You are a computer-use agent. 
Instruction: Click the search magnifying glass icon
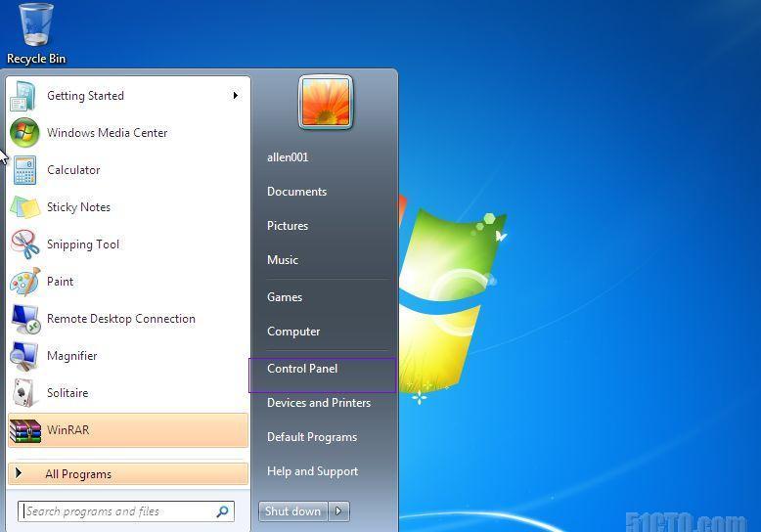(x=222, y=511)
